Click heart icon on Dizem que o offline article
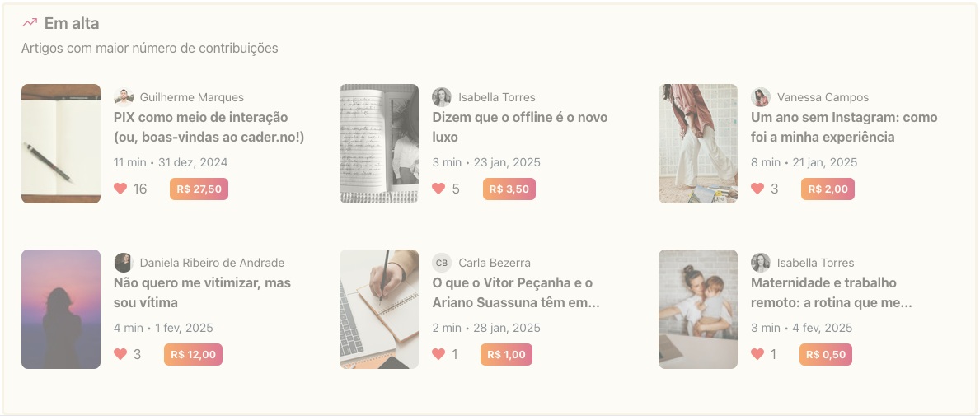 coord(438,189)
